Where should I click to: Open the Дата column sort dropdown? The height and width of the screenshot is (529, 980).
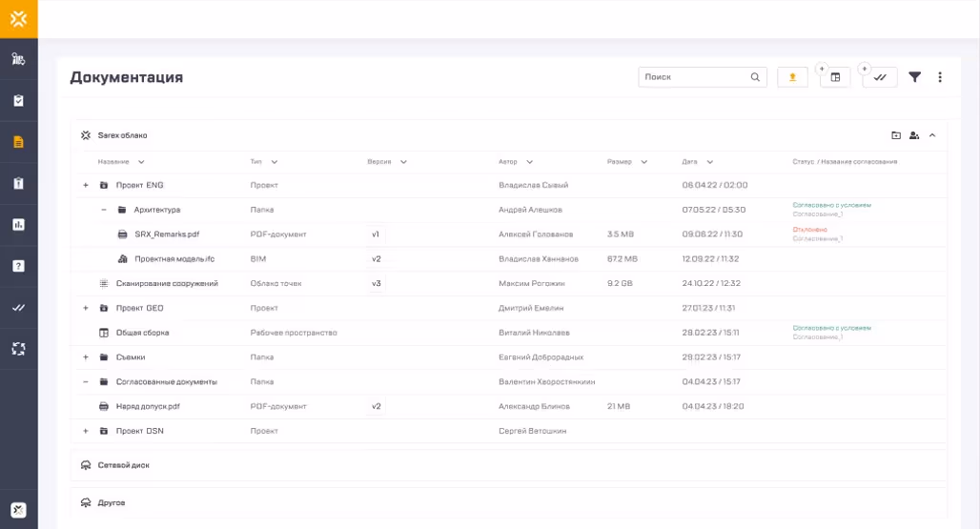709,162
